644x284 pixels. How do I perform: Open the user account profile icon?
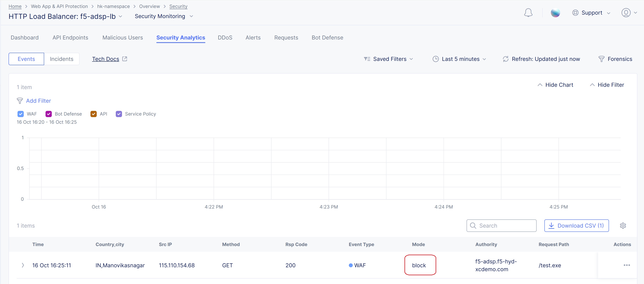click(626, 12)
